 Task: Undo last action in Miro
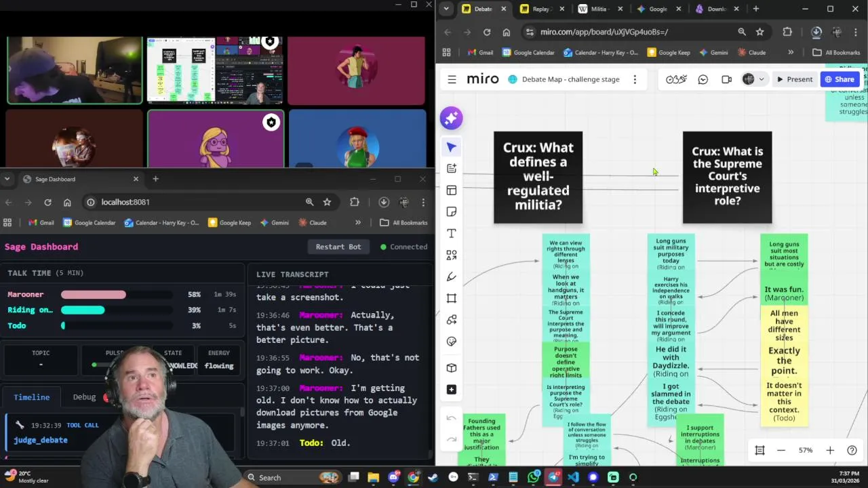pos(452,418)
